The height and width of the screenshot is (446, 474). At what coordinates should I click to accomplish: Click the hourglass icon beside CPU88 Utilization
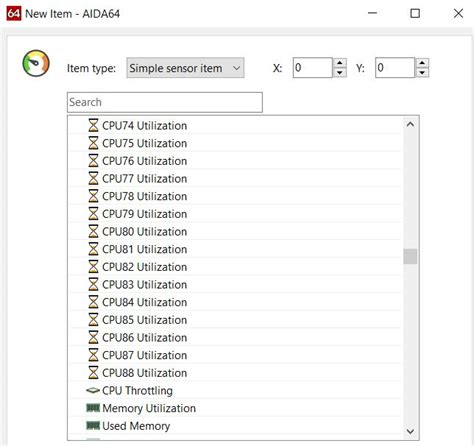[93, 372]
